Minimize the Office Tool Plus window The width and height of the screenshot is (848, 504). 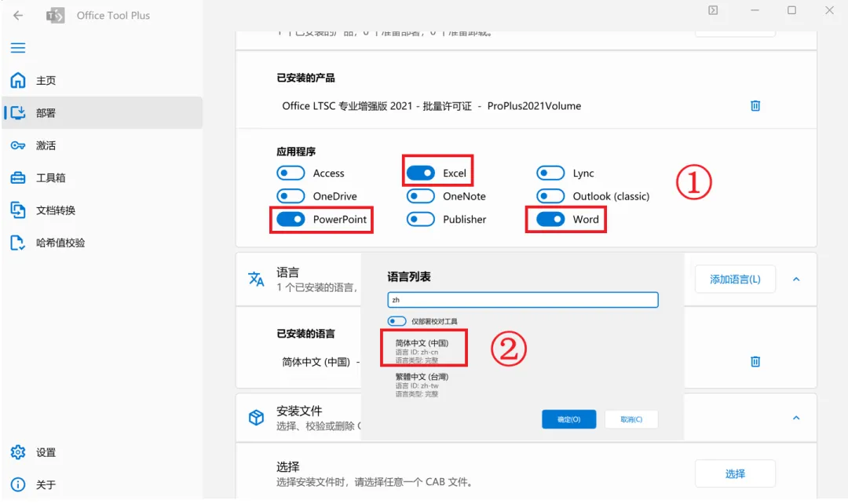755,10
